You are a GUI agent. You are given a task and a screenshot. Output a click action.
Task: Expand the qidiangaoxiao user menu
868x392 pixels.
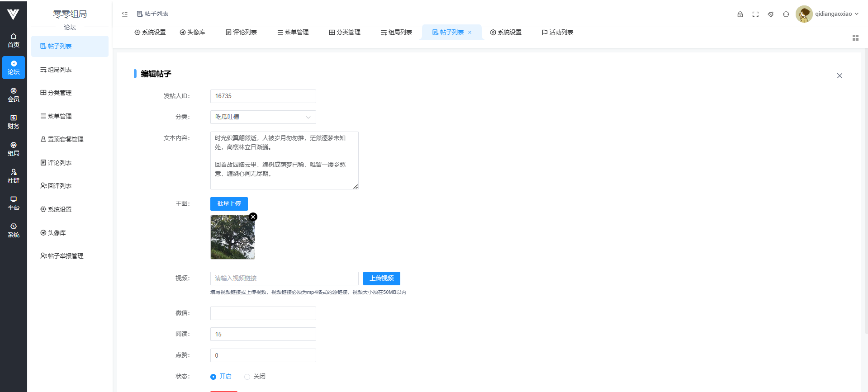click(x=827, y=14)
